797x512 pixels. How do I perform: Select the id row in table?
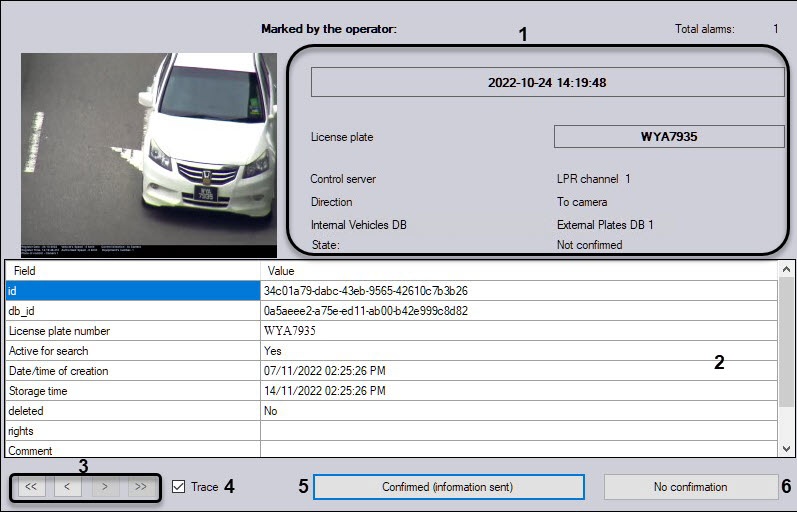132,291
